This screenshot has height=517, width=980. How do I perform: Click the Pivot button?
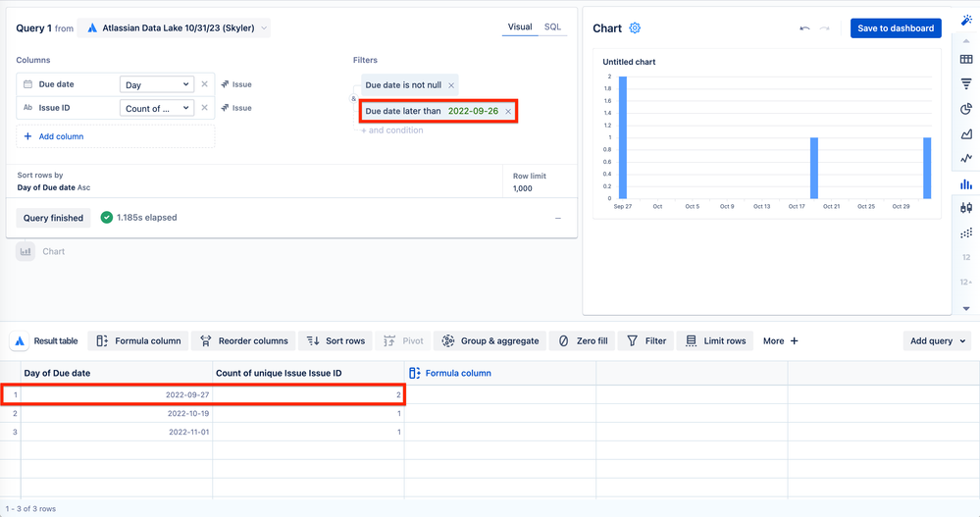pyautogui.click(x=403, y=340)
